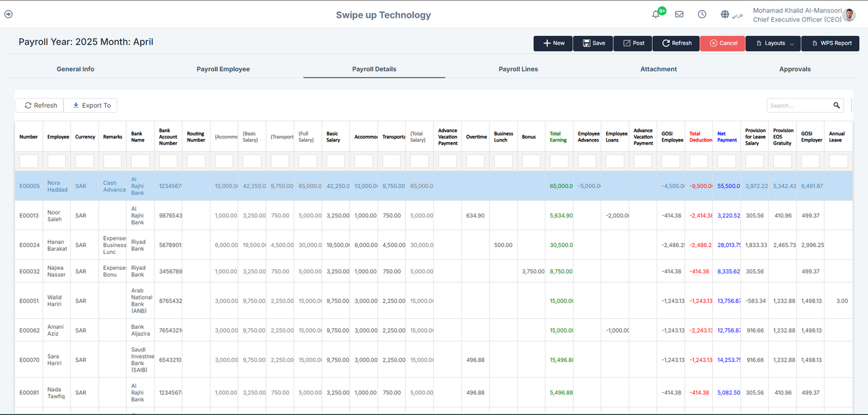The image size is (868, 415).
Task: Sort by the Net Payment column header
Action: 727,136
